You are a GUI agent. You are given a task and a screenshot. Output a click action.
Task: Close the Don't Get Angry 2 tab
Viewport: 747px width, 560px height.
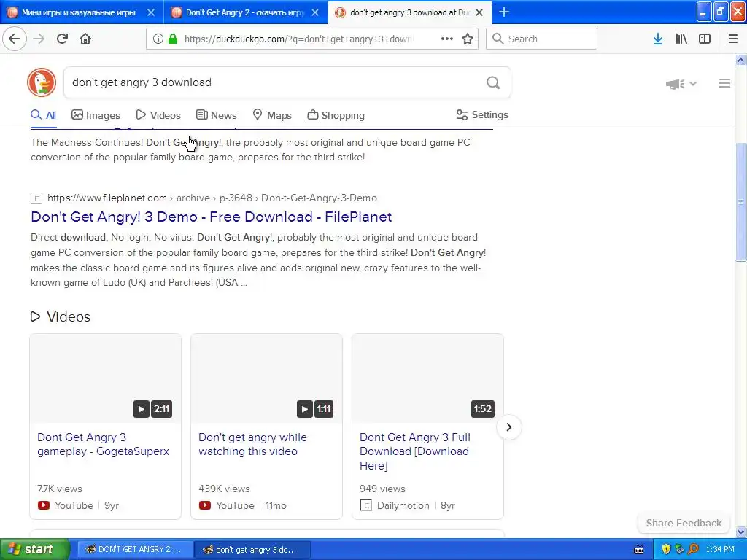click(315, 12)
